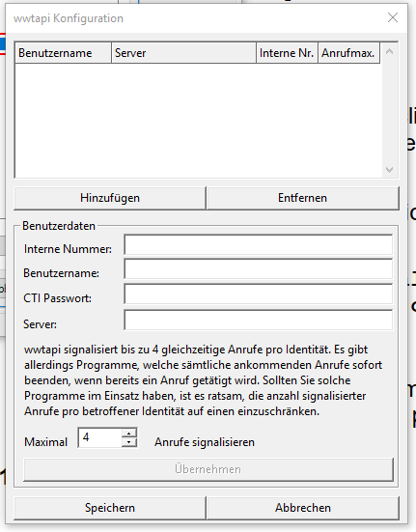
Task: Close the wwtapi Konfiguration dialog
Action: pos(393,17)
